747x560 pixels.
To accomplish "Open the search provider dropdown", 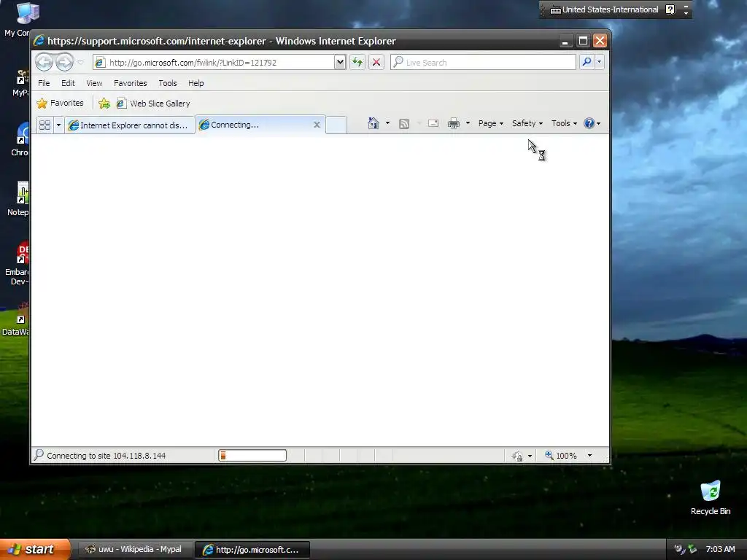I will pyautogui.click(x=600, y=62).
